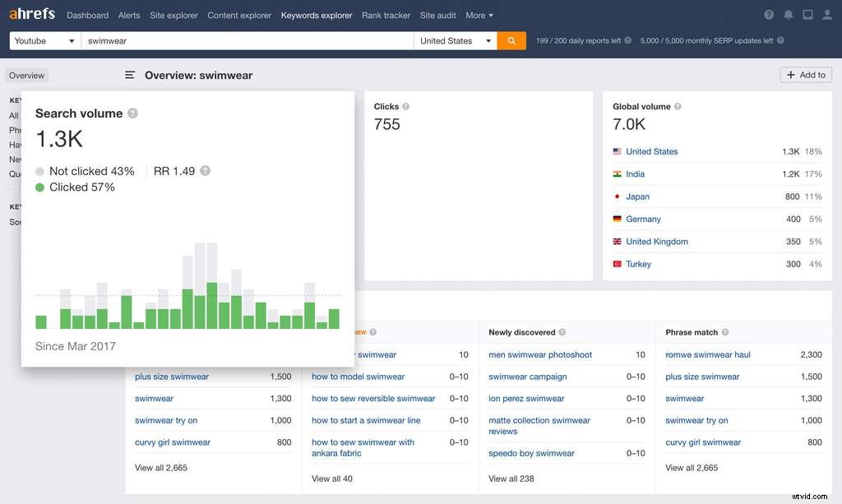Image resolution: width=842 pixels, height=504 pixels.
Task: Open the user account icon
Action: pos(826,14)
